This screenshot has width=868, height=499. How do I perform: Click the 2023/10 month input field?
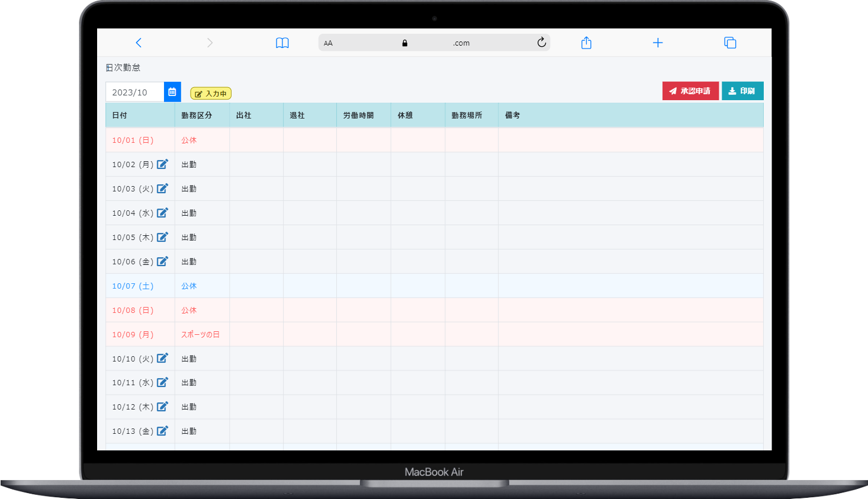point(134,92)
